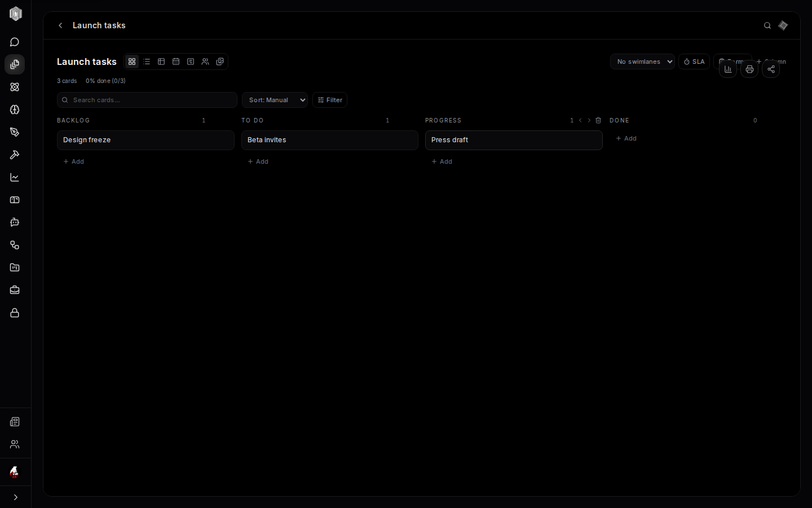Add a card to the To Do column
Image resolution: width=812 pixels, height=508 pixels.
(258, 161)
